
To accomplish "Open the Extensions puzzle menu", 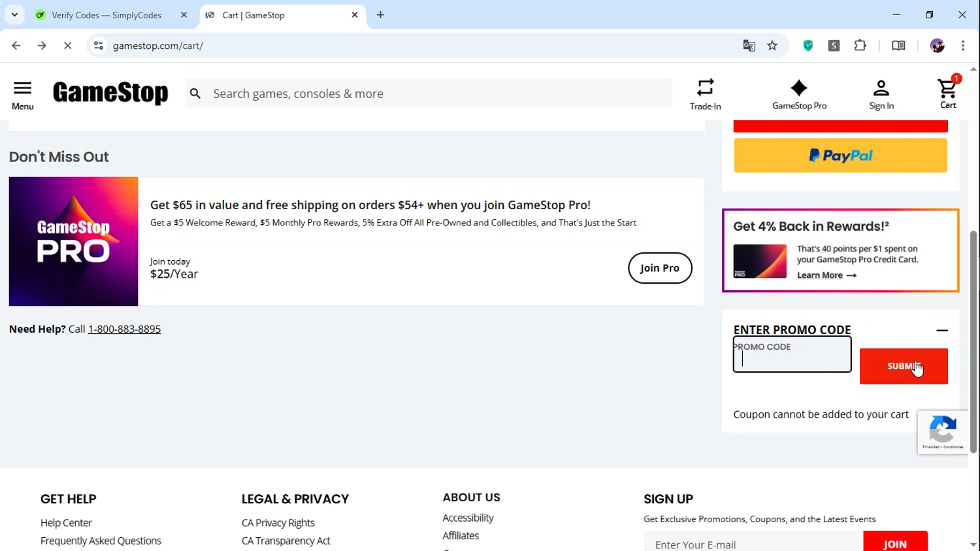I will (860, 46).
